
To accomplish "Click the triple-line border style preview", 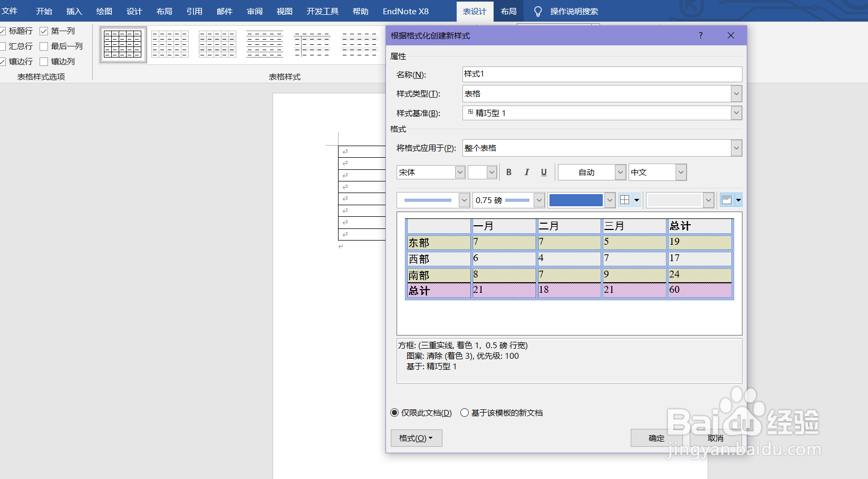I will click(428, 200).
